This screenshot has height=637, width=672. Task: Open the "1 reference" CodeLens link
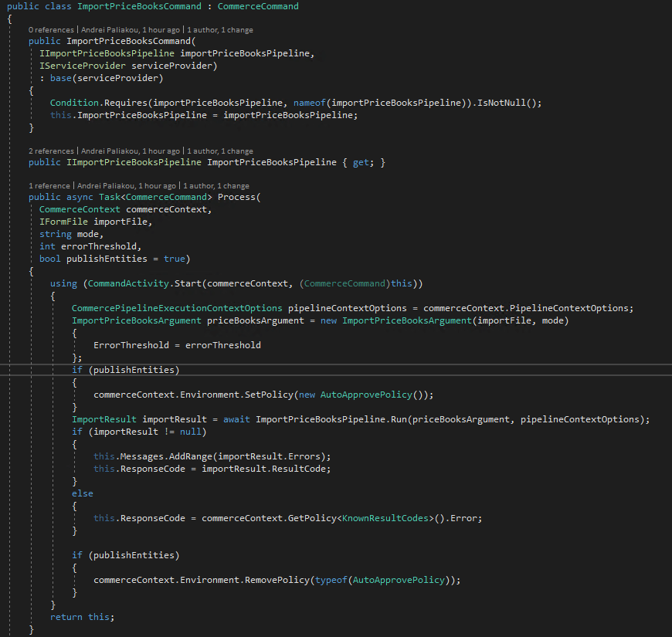tap(49, 185)
